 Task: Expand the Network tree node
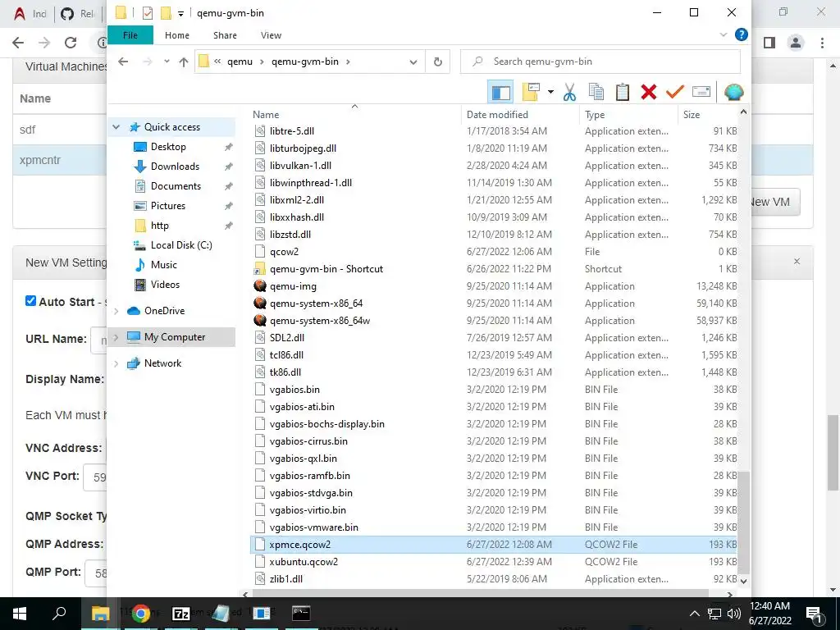(116, 363)
